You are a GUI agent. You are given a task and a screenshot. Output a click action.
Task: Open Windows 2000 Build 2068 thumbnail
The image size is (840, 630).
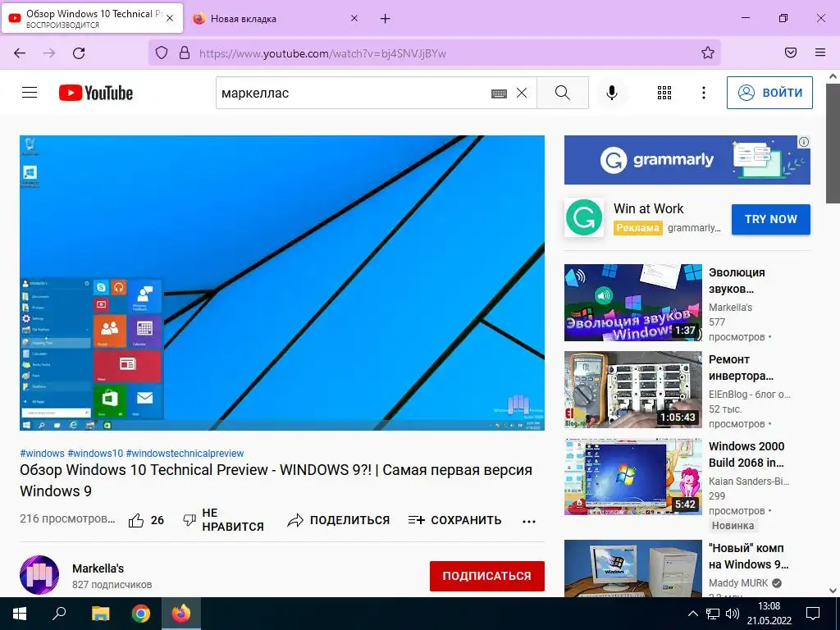[632, 477]
